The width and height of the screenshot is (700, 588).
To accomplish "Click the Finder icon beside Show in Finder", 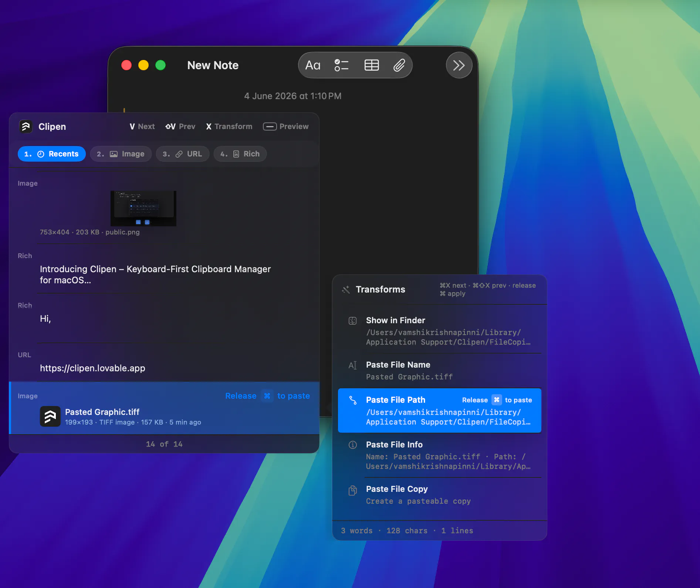I will pos(353,321).
